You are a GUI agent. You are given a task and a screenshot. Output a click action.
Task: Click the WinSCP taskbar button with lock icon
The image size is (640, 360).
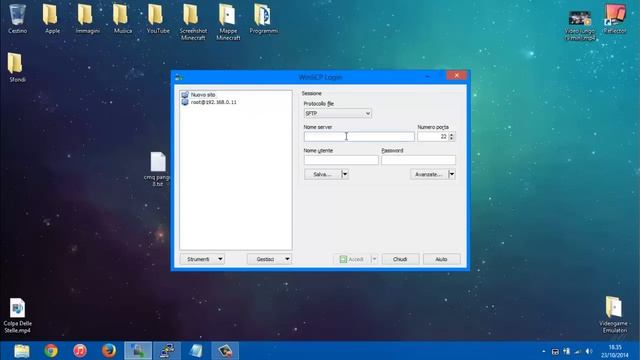pyautogui.click(x=138, y=351)
